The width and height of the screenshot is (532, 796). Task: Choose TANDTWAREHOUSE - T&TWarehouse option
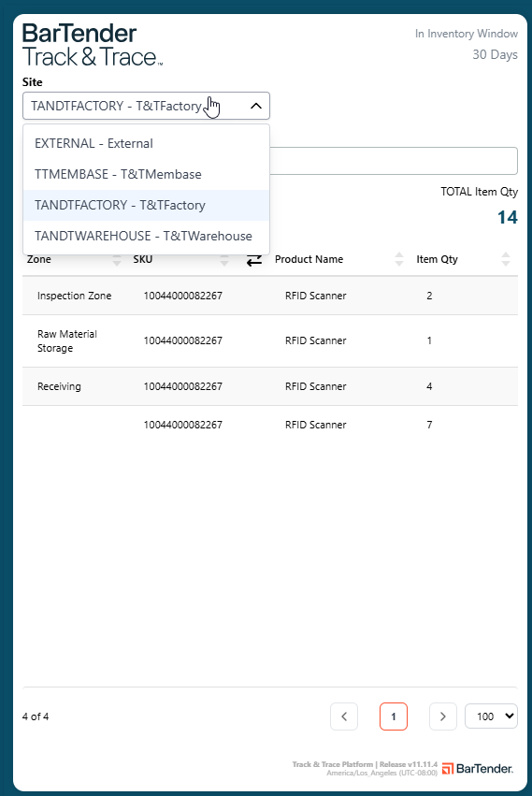146,236
